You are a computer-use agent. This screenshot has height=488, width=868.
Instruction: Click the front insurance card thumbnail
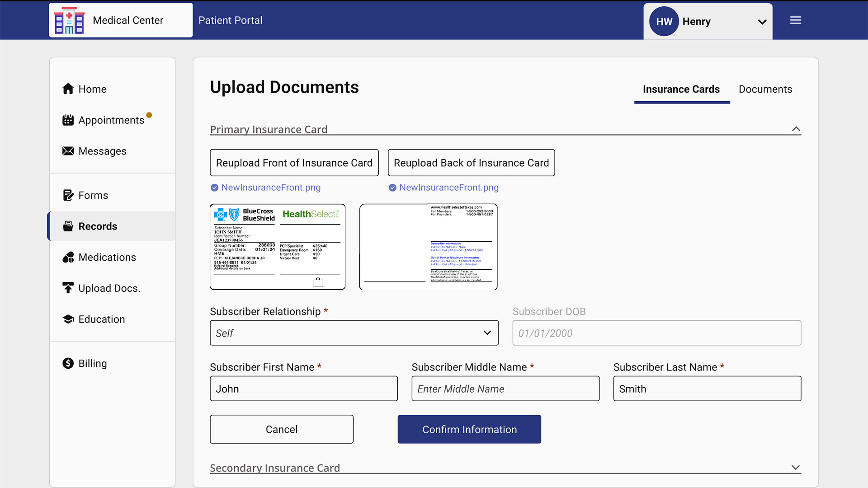pos(278,247)
